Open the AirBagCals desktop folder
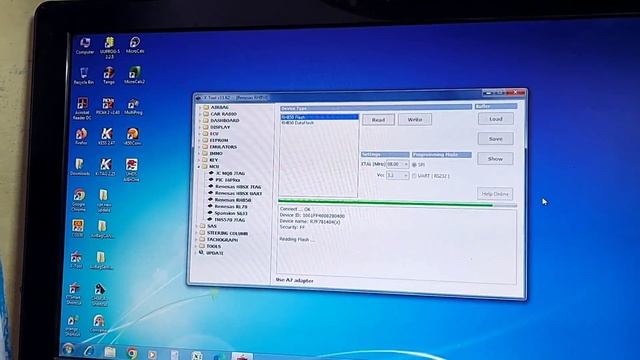 pos(102,230)
